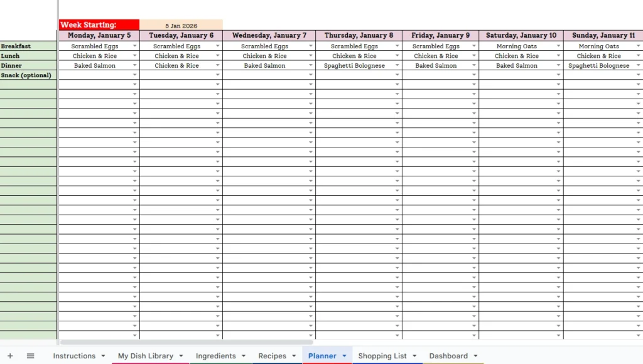Open Saturday breakfast Morning Oats dropdown

pyautogui.click(x=558, y=46)
